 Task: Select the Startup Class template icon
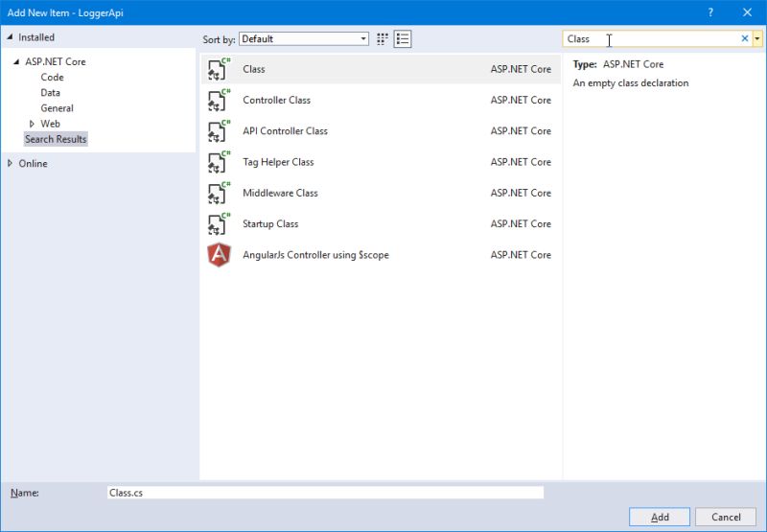(219, 224)
